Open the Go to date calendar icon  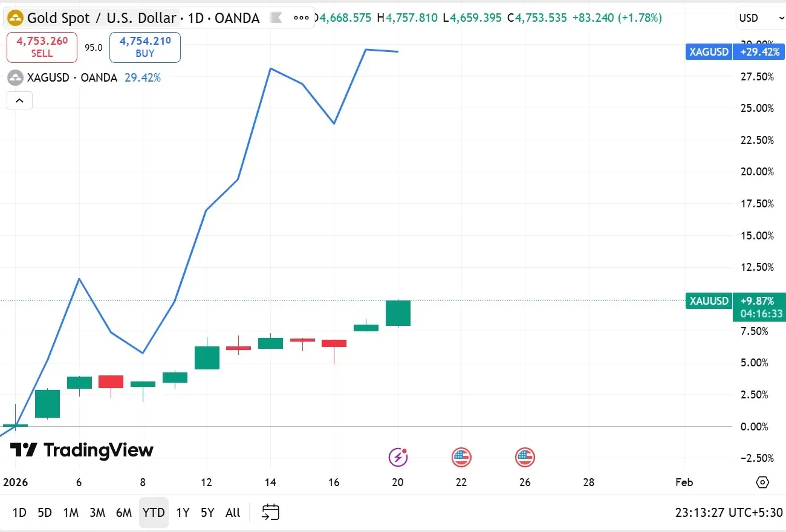[x=270, y=513]
